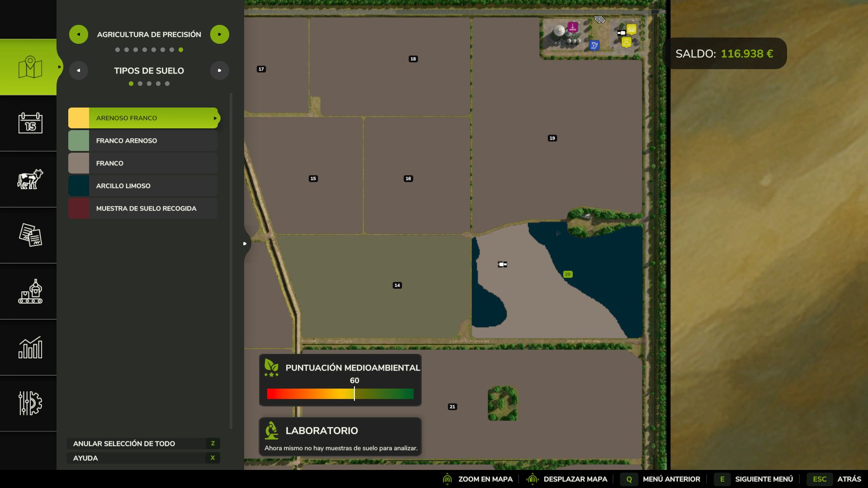Click the magenta unloading point map icon
The height and width of the screenshot is (488, 868).
pyautogui.click(x=573, y=27)
